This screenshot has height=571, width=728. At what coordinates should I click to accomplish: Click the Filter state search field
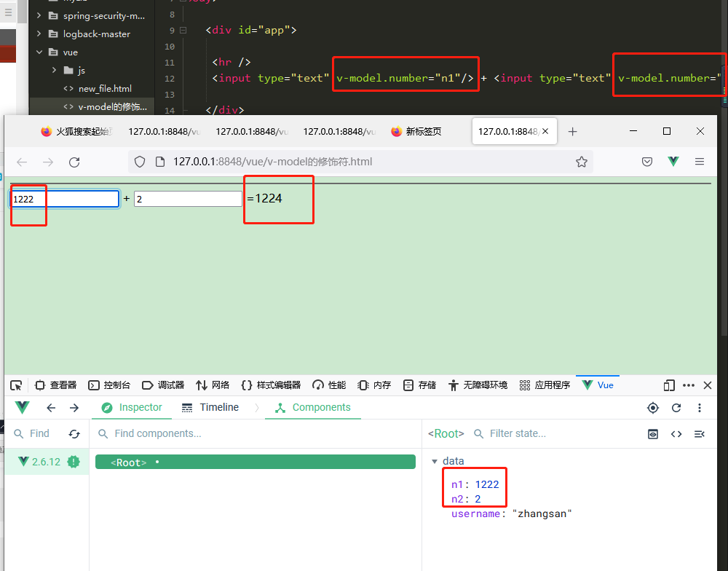518,433
